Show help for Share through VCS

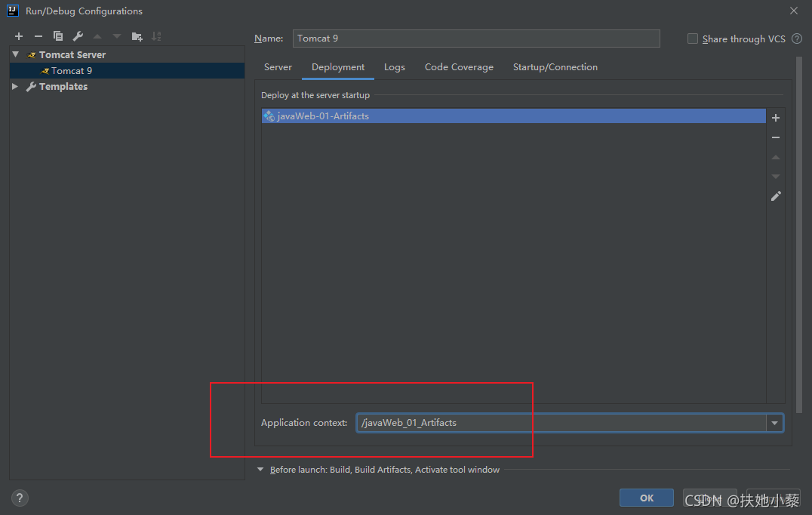(798, 39)
